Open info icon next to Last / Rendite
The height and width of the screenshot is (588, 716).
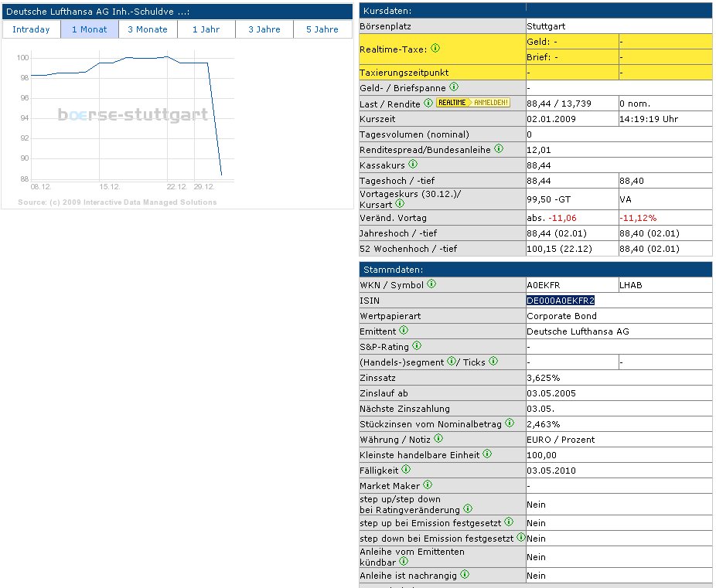click(428, 103)
